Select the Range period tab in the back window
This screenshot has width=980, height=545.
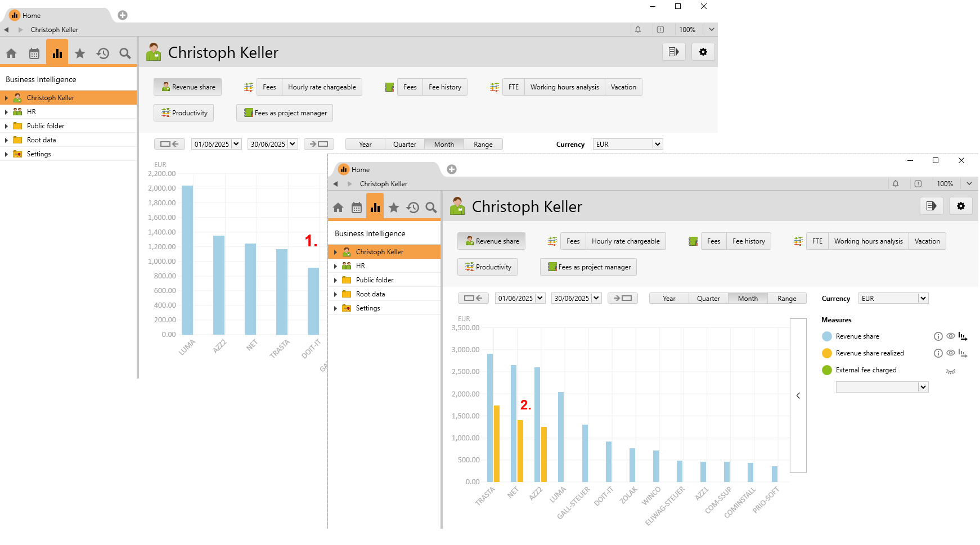pos(483,145)
